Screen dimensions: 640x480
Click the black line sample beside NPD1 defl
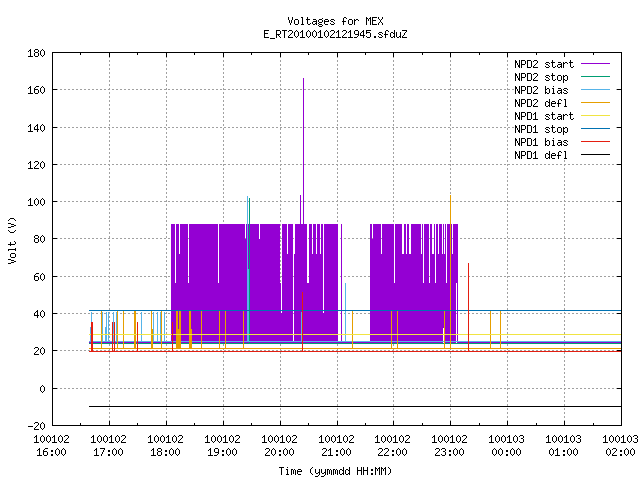coord(595,155)
